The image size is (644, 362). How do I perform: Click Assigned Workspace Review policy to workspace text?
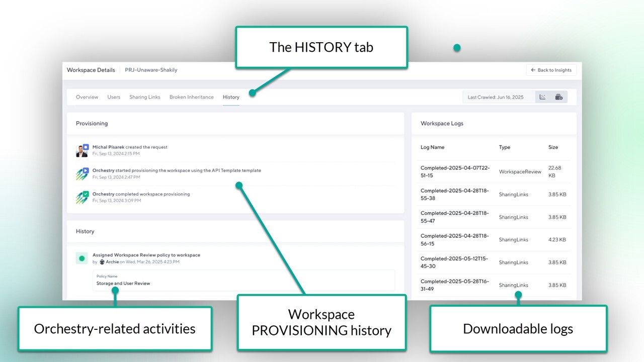pos(146,255)
